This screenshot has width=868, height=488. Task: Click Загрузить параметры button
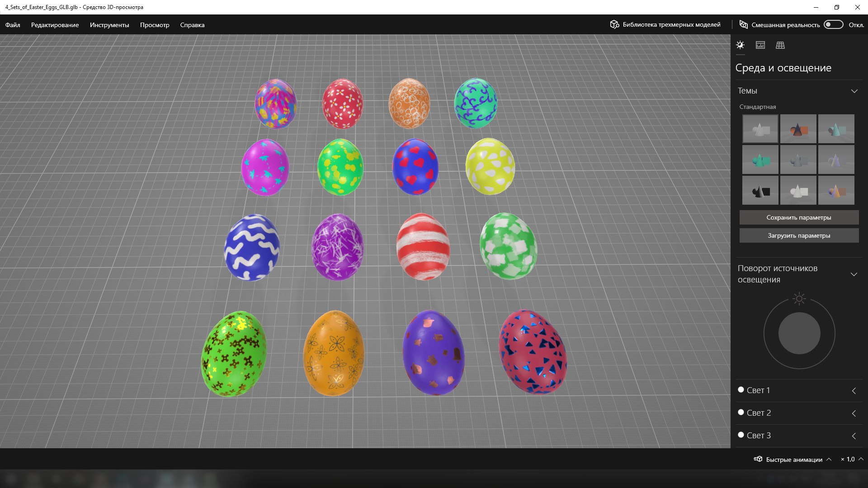[799, 235]
